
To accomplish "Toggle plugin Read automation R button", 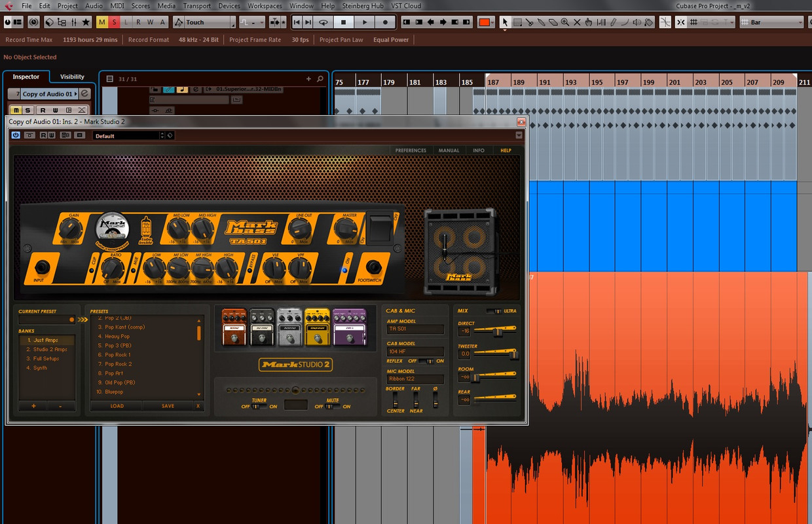I will point(44,136).
